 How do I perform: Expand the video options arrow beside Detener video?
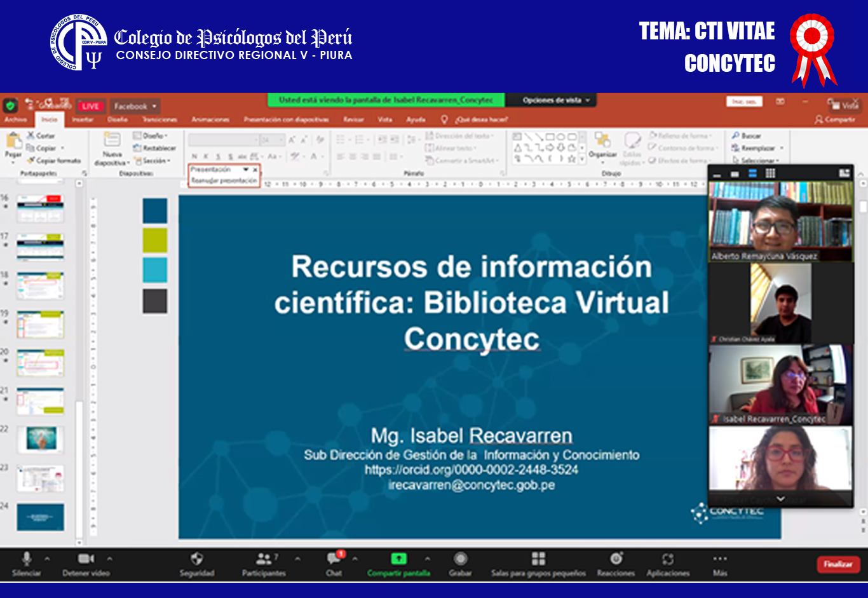pyautogui.click(x=109, y=559)
